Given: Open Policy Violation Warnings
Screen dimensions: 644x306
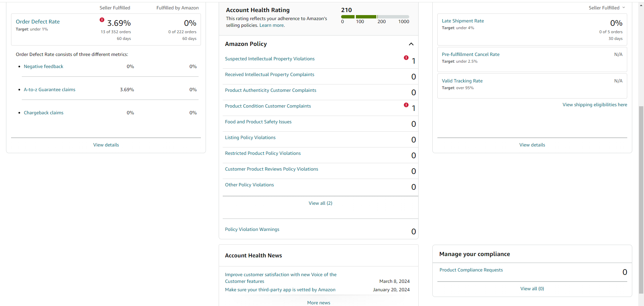Looking at the screenshot, I should [252, 229].
